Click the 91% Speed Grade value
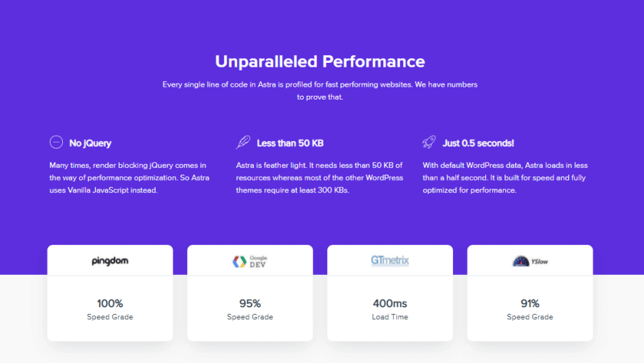 530,303
